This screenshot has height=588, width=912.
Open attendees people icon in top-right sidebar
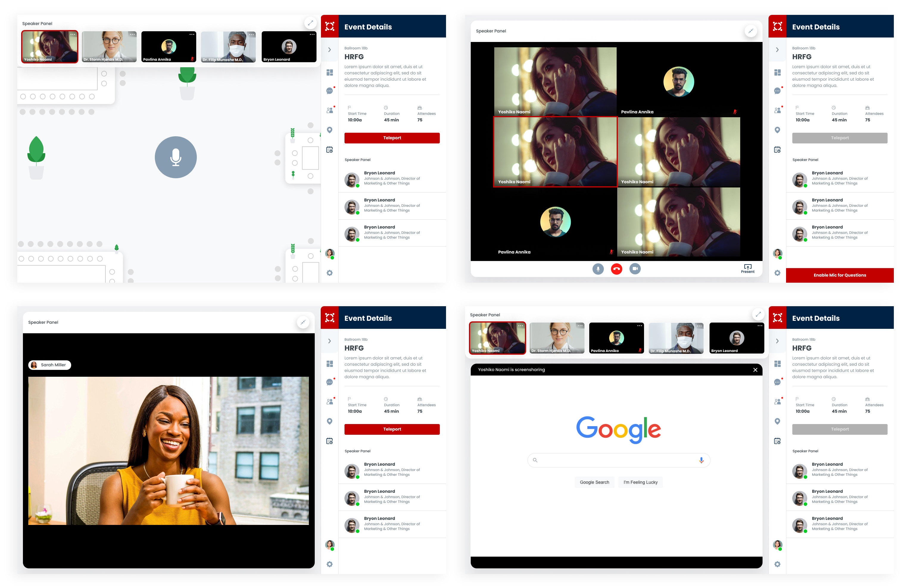tap(777, 110)
